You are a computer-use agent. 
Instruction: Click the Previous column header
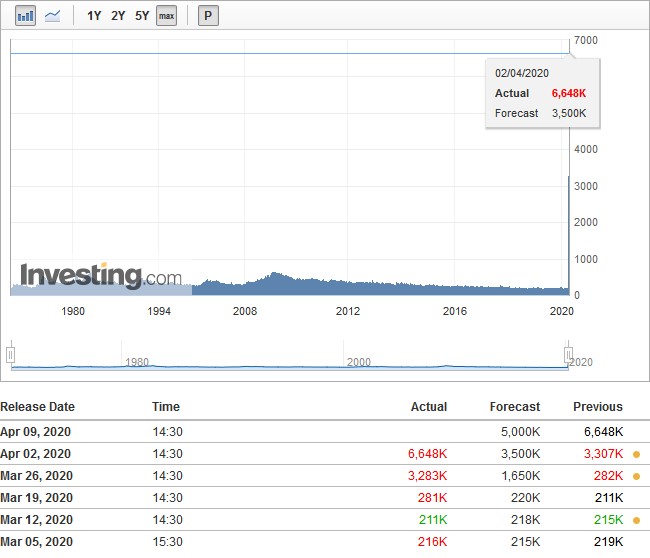tap(598, 407)
